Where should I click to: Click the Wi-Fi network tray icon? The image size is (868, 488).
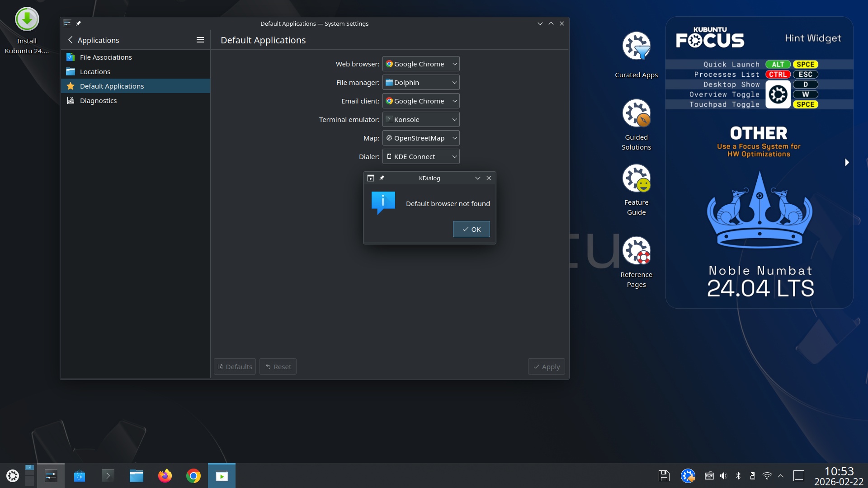(767, 476)
